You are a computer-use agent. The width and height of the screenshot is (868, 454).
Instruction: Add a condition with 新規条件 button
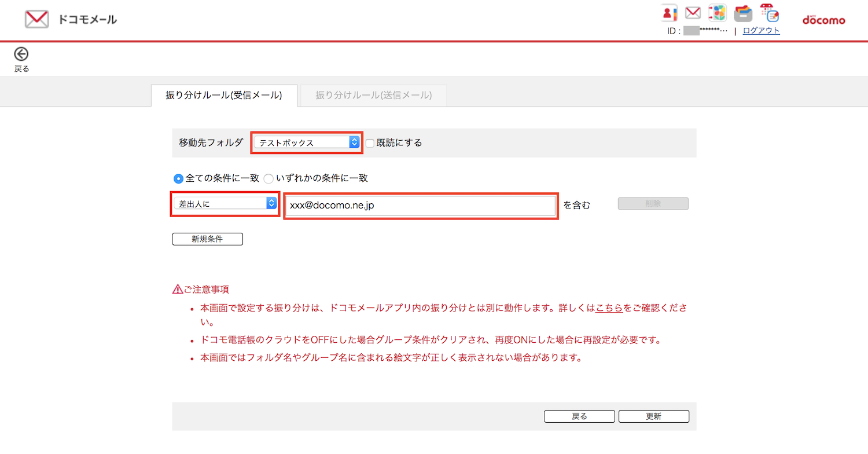207,239
